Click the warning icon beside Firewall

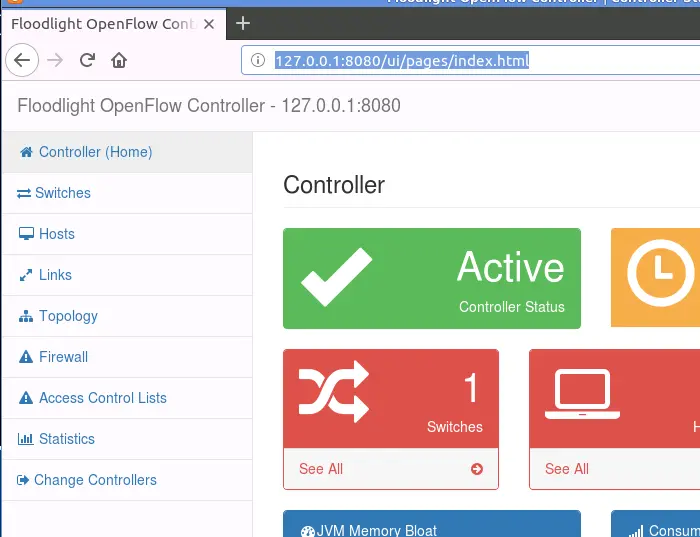26,357
